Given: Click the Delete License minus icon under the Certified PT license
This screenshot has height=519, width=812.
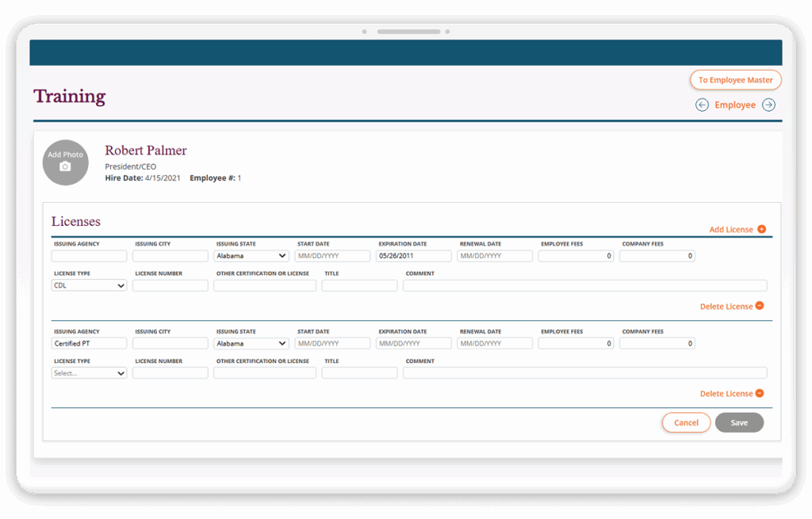Looking at the screenshot, I should pos(760,393).
